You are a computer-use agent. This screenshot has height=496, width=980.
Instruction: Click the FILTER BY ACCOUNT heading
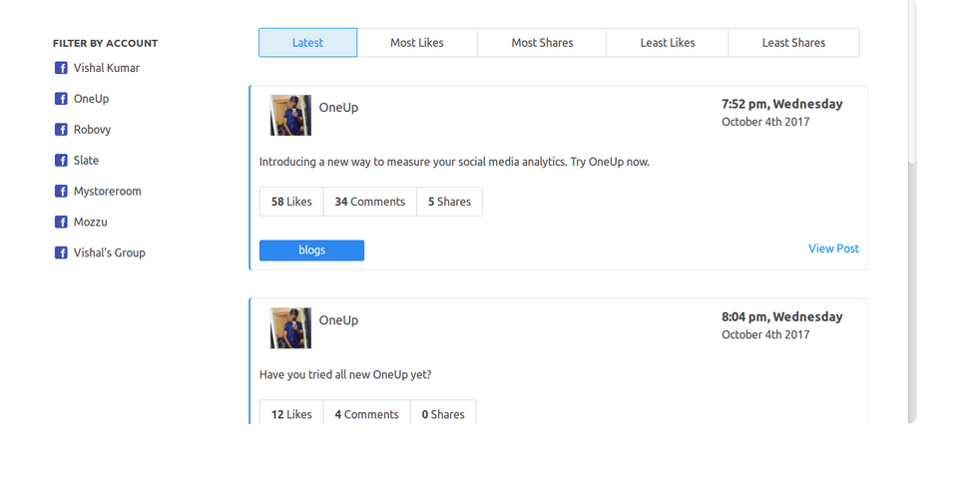coord(105,43)
